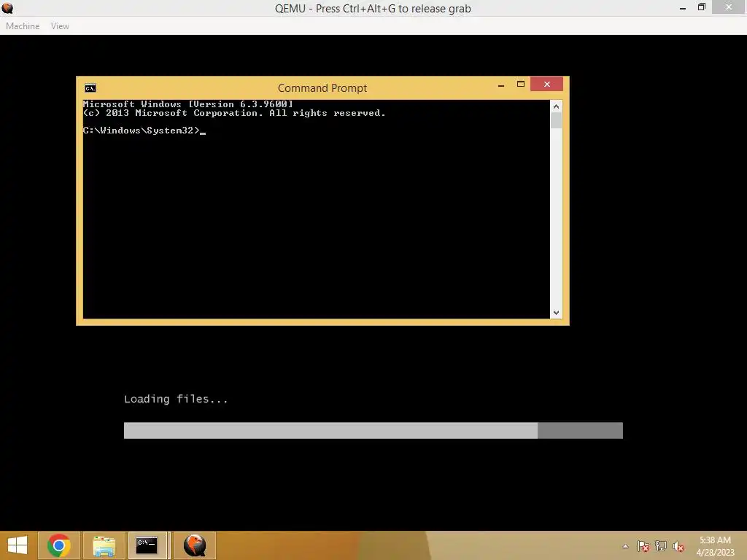Launch Google Chrome from the taskbar
Viewport: 747px width, 560px height.
[x=59, y=545]
